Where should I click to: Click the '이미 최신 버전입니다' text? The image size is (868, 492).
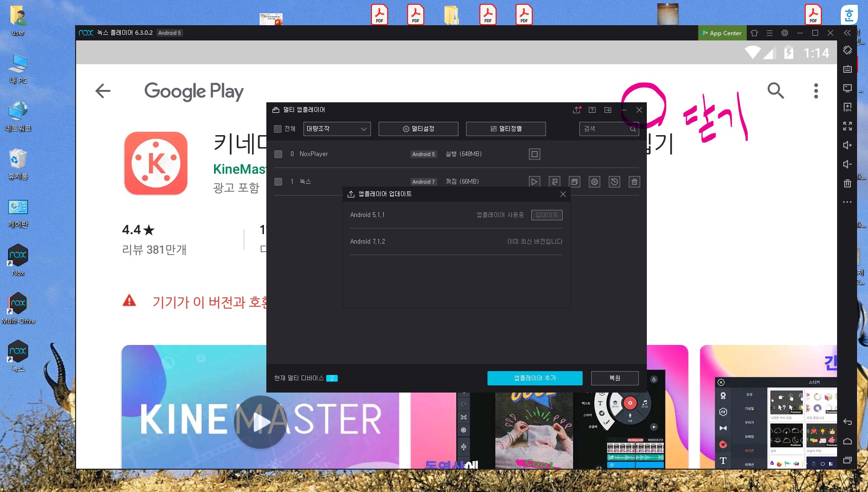(535, 242)
